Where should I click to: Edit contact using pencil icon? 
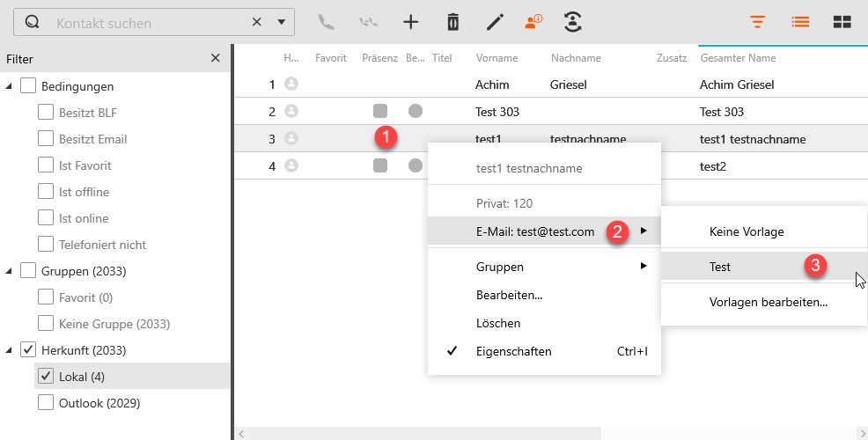coord(496,22)
